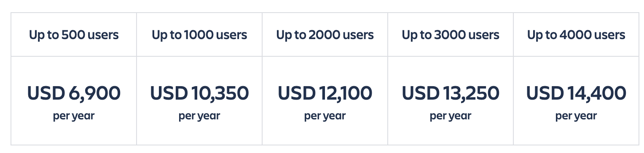The width and height of the screenshot is (644, 153).
Task: Click the USD 12,100 price text
Action: [x=325, y=93]
